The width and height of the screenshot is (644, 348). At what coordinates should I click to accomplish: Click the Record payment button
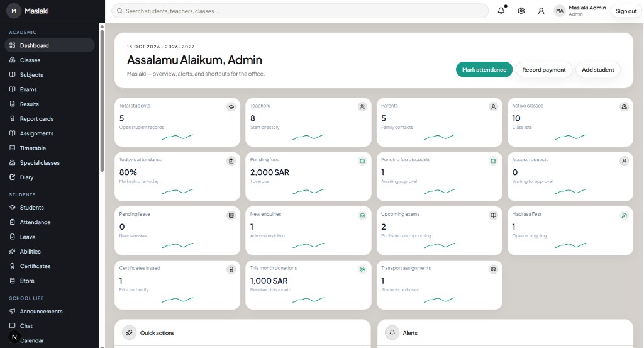click(x=544, y=70)
